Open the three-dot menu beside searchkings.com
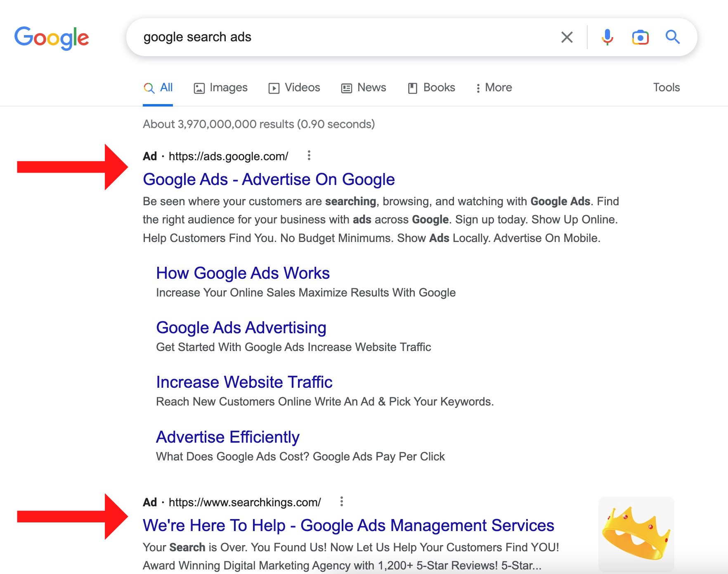Image resolution: width=728 pixels, height=574 pixels. coord(342,501)
